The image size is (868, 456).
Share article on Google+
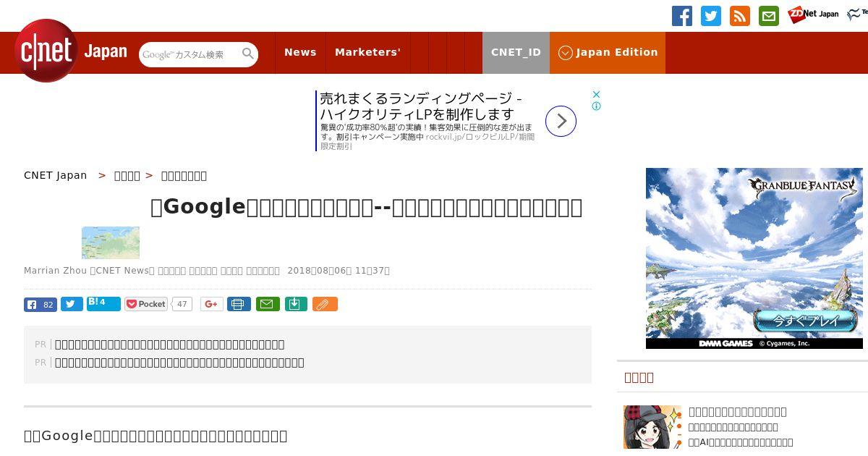(x=212, y=304)
